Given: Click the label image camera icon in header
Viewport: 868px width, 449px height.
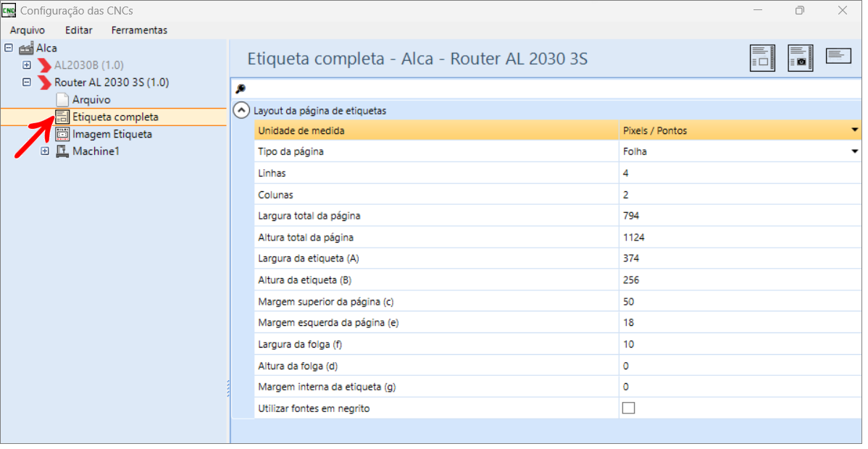Looking at the screenshot, I should click(800, 58).
